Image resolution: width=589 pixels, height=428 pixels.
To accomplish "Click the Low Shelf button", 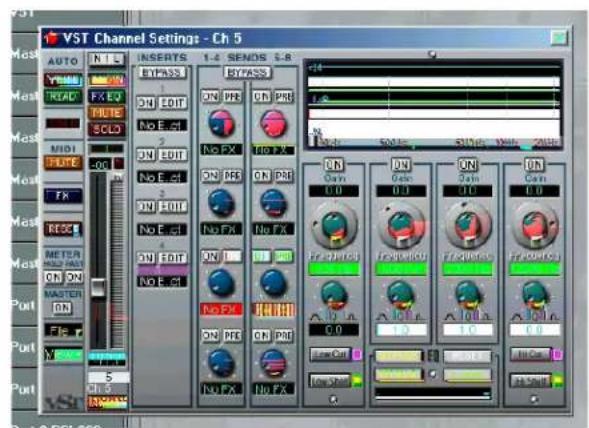I will pyautogui.click(x=331, y=381).
